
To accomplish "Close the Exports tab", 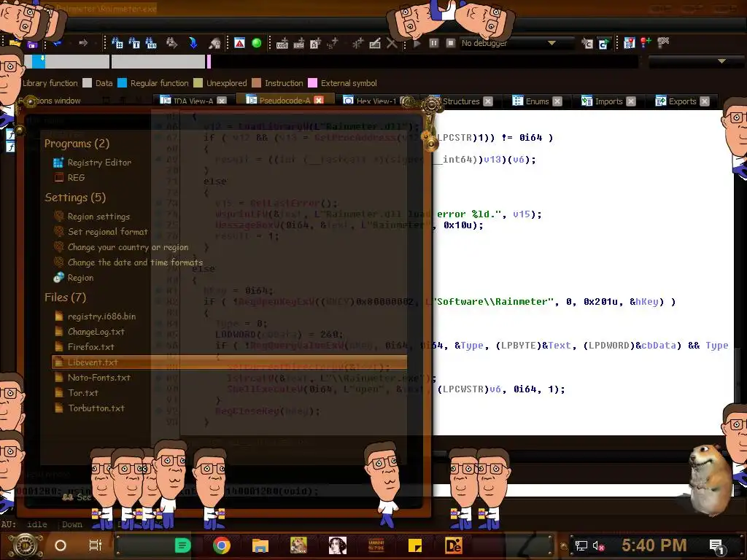I will tap(705, 101).
